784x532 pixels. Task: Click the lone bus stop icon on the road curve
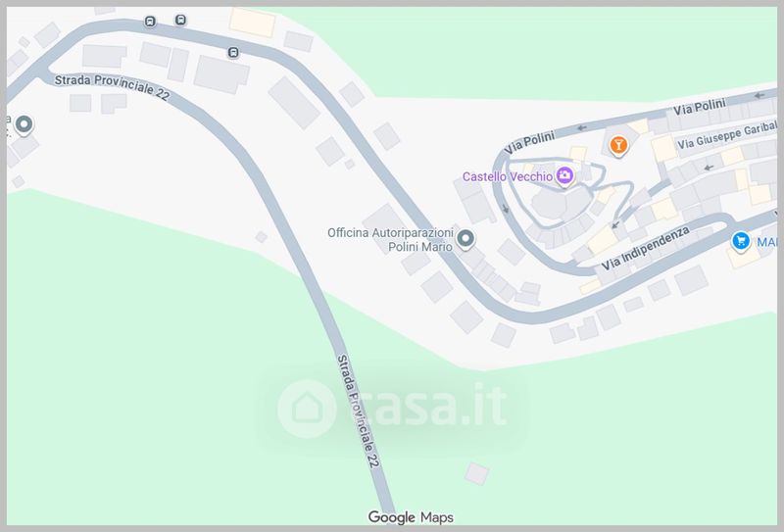point(233,52)
